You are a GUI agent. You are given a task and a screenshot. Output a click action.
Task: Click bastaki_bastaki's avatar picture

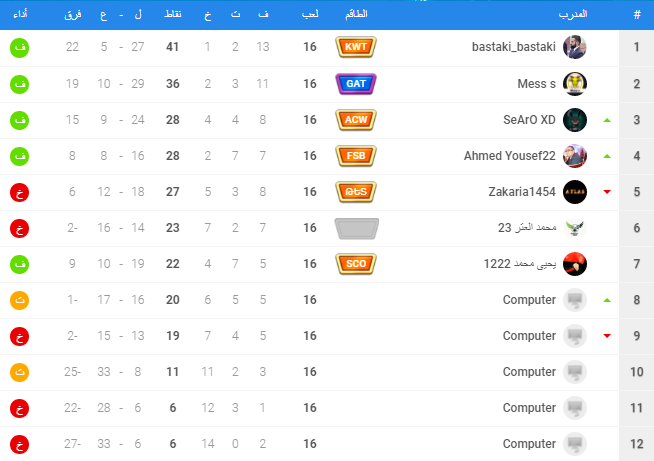pyautogui.click(x=575, y=47)
